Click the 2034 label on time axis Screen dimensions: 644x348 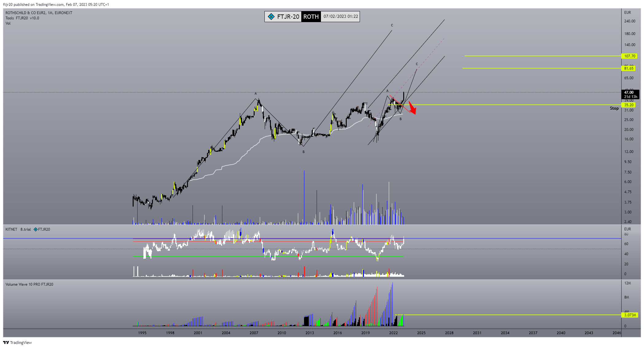click(x=505, y=333)
